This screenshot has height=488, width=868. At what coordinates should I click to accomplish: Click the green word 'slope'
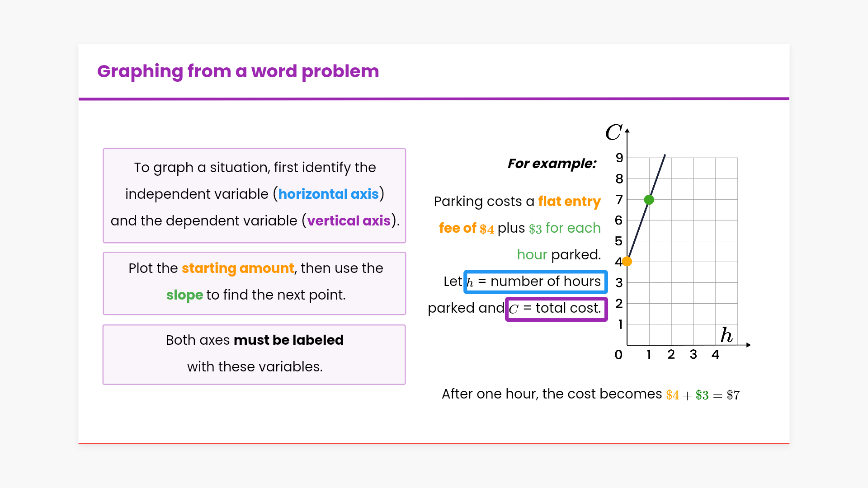(x=184, y=295)
